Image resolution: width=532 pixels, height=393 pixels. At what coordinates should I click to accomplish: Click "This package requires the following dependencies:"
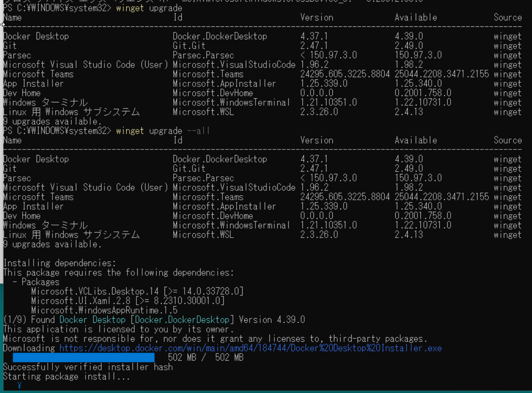(x=118, y=272)
